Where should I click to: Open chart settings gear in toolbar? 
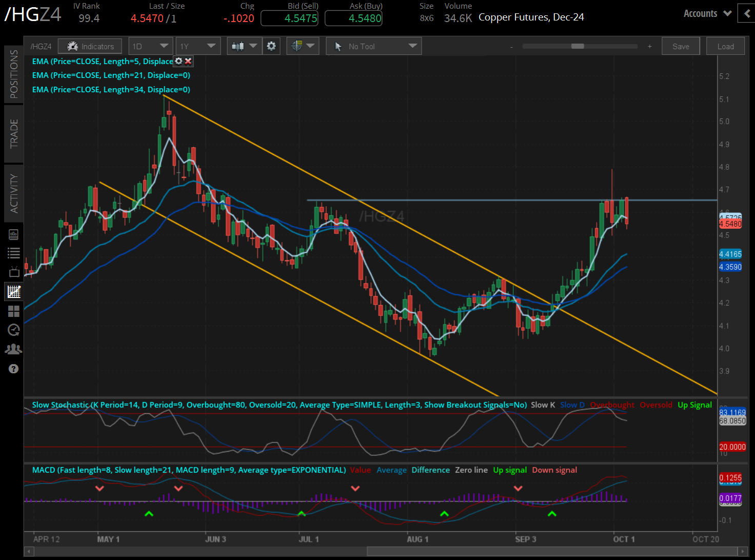coord(271,46)
